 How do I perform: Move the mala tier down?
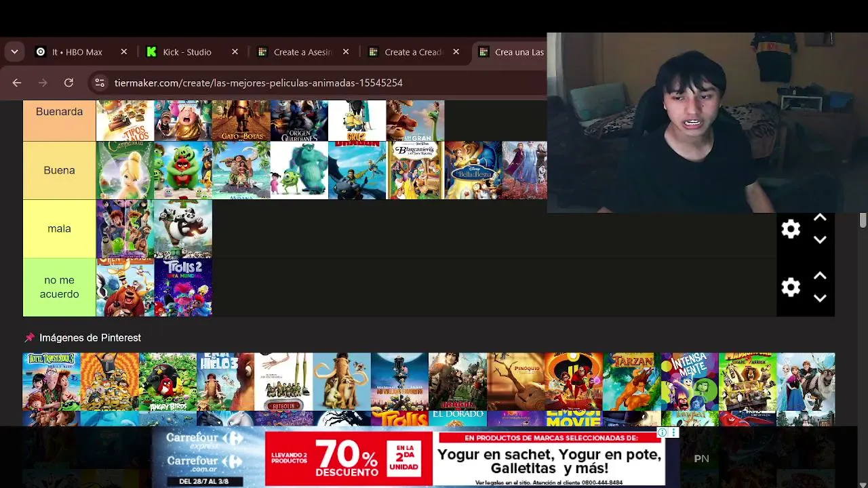coord(820,240)
